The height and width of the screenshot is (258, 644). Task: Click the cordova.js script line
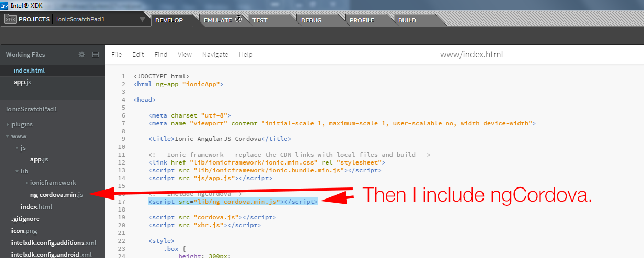(x=212, y=217)
